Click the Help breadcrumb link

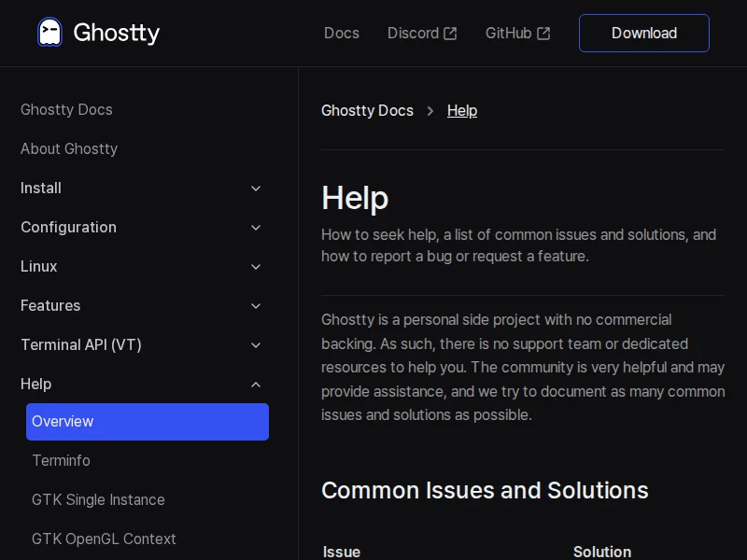(x=462, y=111)
